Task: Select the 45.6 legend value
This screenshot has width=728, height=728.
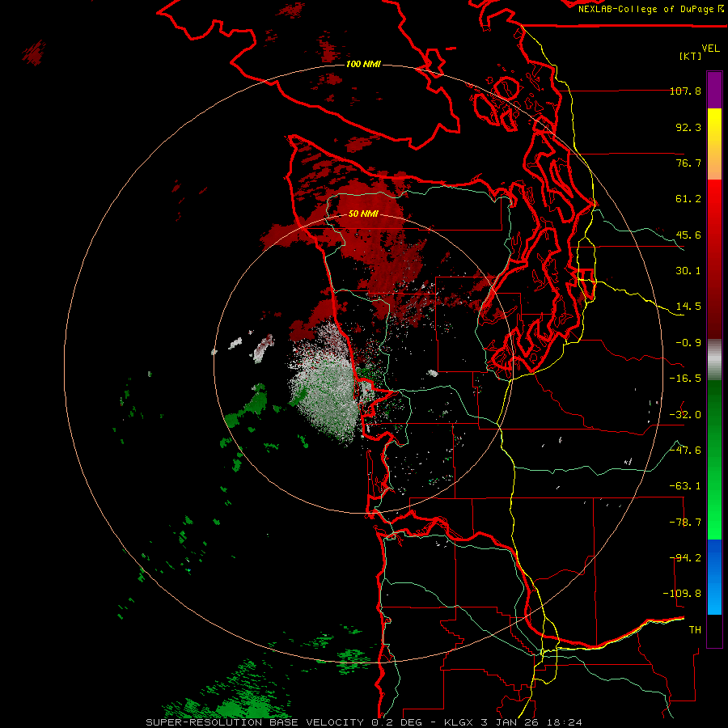Action: coord(688,235)
